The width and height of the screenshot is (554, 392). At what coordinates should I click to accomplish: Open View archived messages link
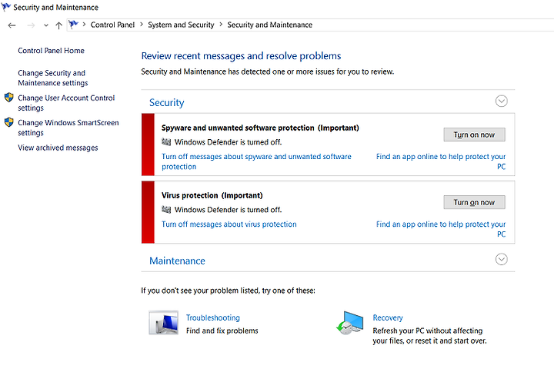click(x=58, y=148)
